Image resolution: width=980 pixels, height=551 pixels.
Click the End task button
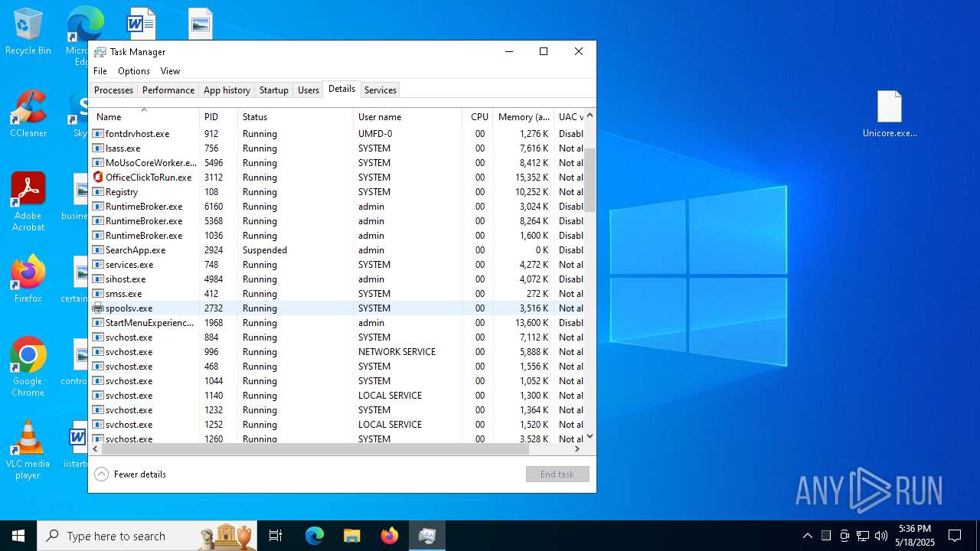tap(557, 474)
